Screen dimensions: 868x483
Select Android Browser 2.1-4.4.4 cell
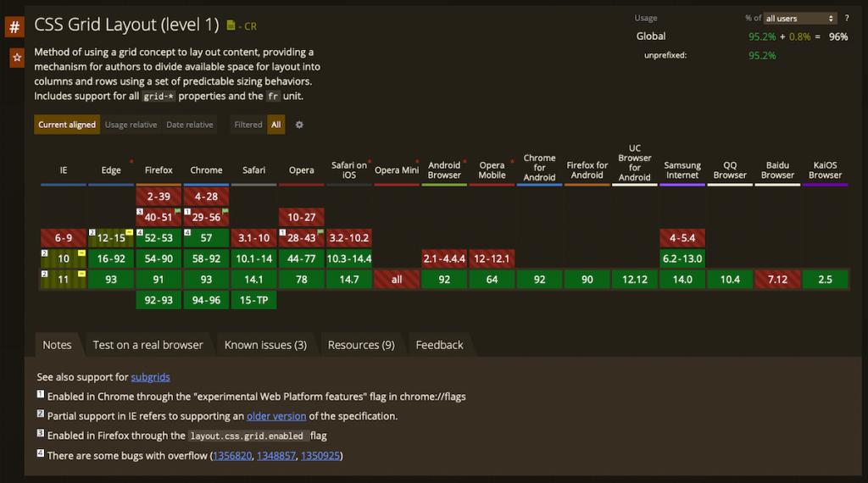pos(444,259)
